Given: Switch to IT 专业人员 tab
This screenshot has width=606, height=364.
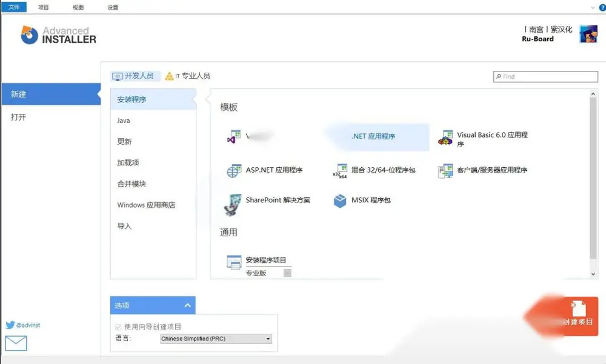Looking at the screenshot, I should (187, 76).
